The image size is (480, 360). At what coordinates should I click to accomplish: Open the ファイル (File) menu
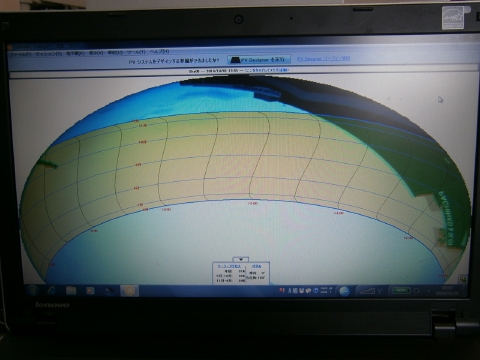[x=20, y=54]
